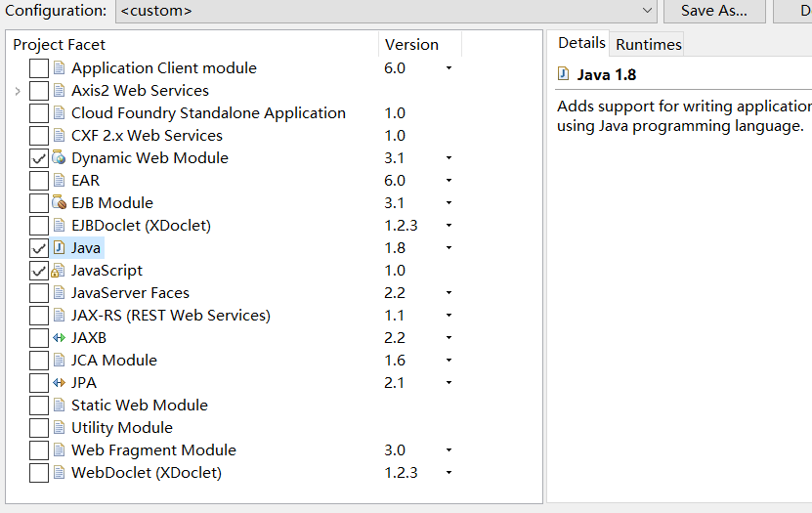The height and width of the screenshot is (513, 812).
Task: Click the JAXB facet icon
Action: point(59,338)
